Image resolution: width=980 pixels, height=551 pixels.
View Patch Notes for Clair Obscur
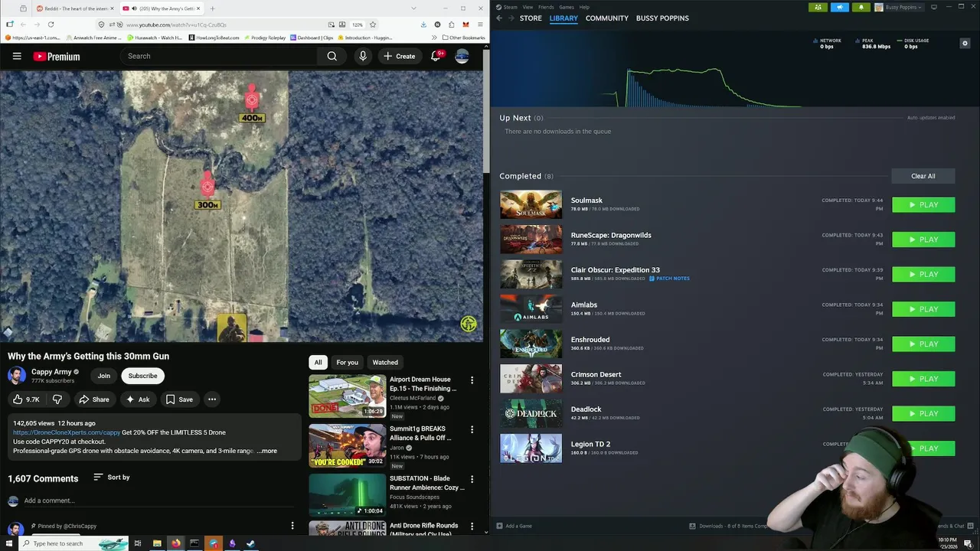click(x=669, y=279)
